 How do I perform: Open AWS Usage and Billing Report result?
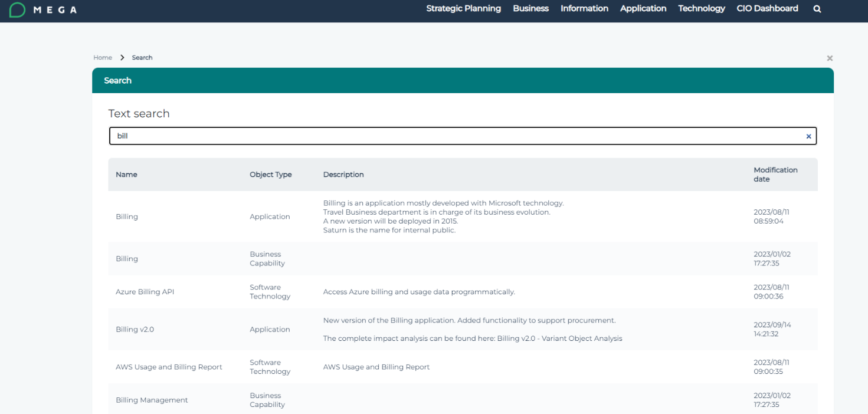pos(169,367)
